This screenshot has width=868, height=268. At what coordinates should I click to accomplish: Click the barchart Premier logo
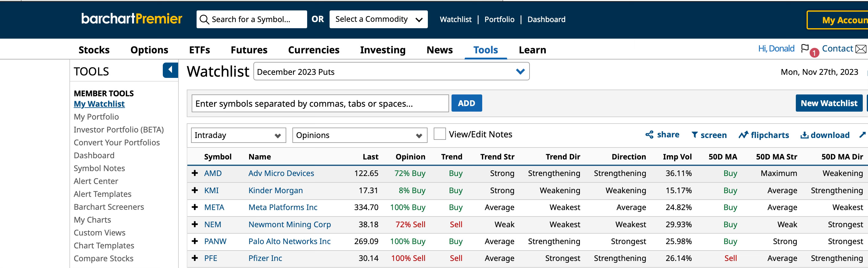point(131,18)
